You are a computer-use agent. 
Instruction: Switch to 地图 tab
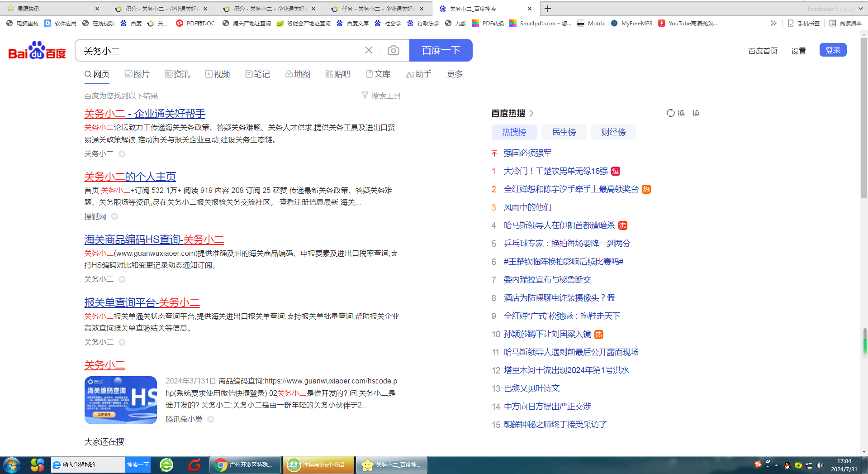pyautogui.click(x=298, y=74)
